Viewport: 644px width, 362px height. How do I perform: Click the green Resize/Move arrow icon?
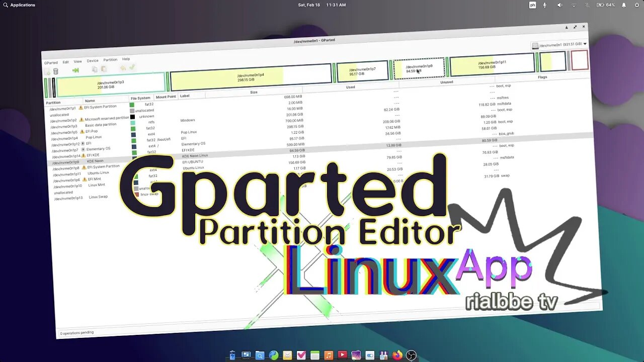coord(75,70)
